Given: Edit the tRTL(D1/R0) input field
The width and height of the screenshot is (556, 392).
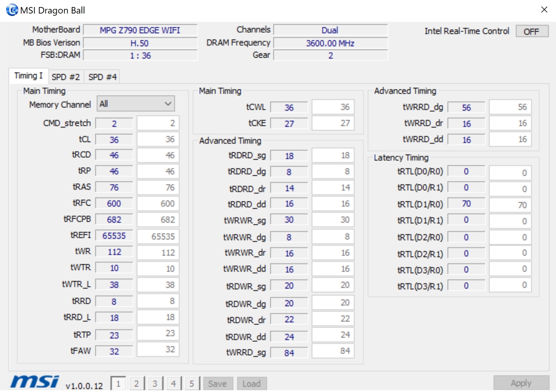Looking at the screenshot, I should coord(510,205).
